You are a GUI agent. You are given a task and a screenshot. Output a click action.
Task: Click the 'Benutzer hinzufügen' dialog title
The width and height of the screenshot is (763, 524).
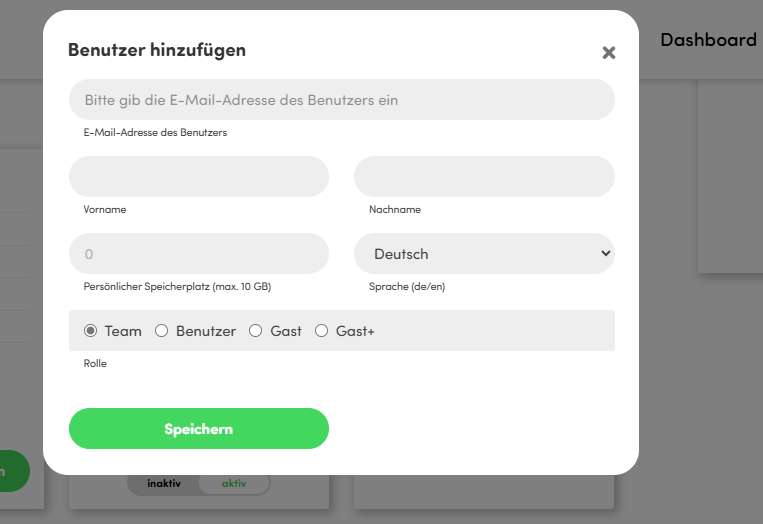tap(157, 50)
